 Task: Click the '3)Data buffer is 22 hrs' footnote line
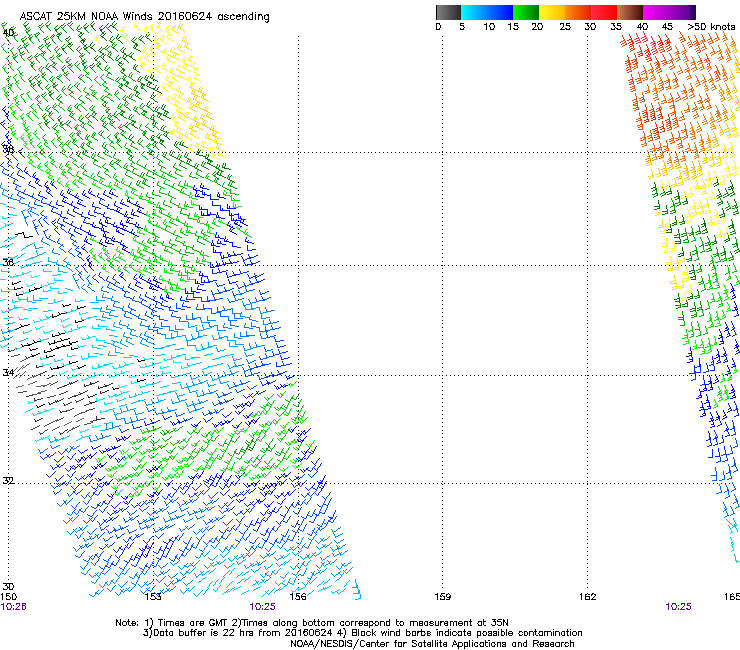[x=362, y=633]
